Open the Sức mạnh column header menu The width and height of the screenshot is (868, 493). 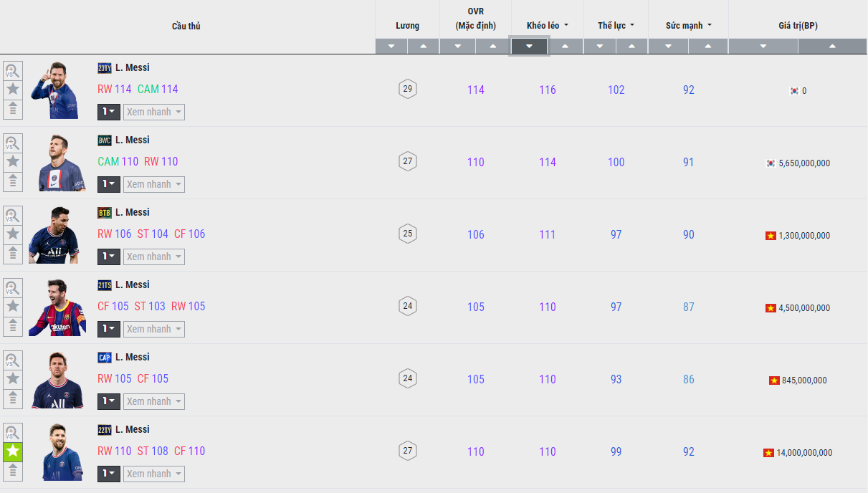point(688,26)
